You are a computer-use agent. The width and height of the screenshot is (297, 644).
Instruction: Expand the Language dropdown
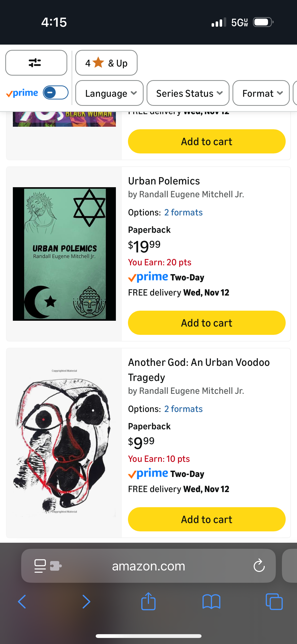(109, 93)
